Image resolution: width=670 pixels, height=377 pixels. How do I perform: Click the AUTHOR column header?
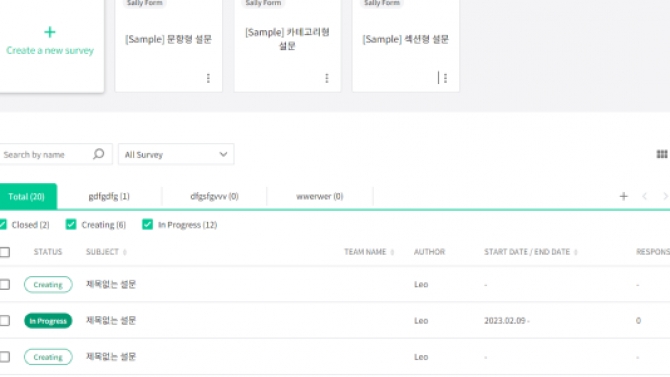click(x=429, y=252)
